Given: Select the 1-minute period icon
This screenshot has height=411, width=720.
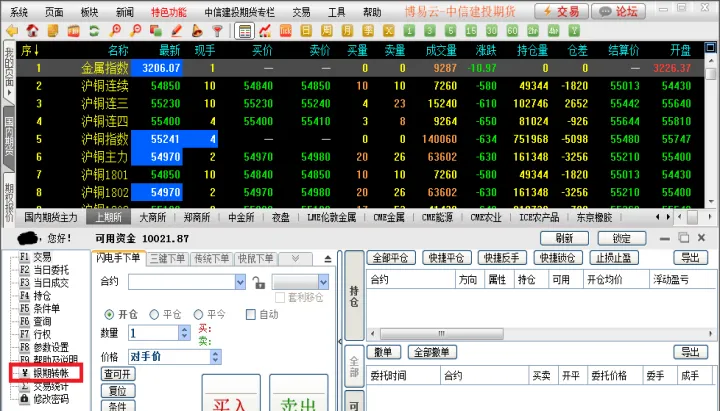Looking at the screenshot, I should click(409, 31).
